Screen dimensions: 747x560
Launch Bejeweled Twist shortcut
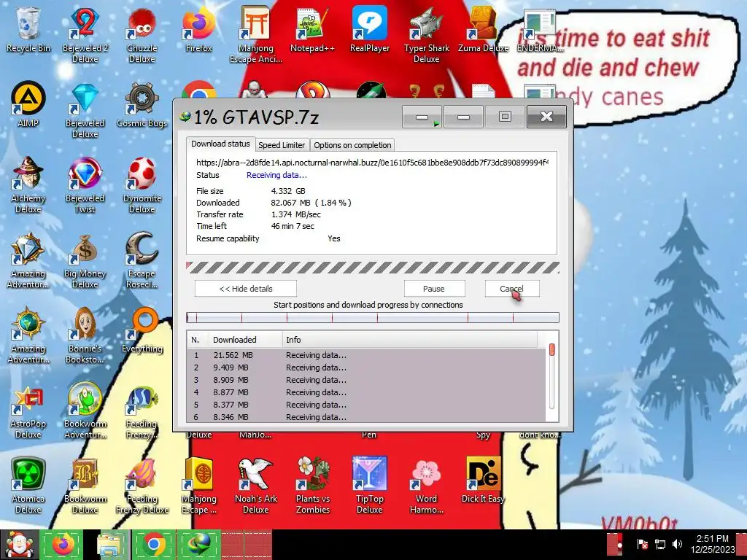point(85,185)
